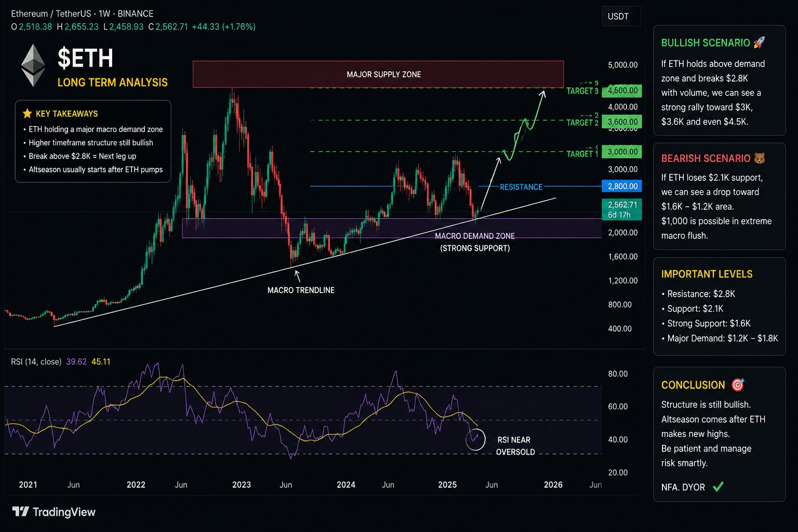The height and width of the screenshot is (532, 798).
Task: Click the 400.00 tick on the price axis
Action: (x=620, y=329)
